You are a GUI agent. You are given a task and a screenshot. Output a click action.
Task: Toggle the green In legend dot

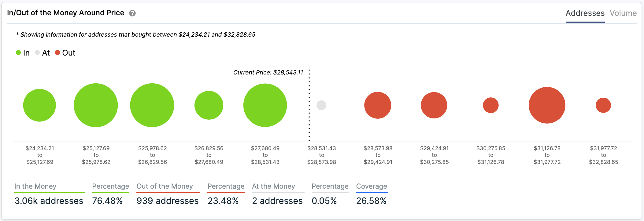point(18,53)
